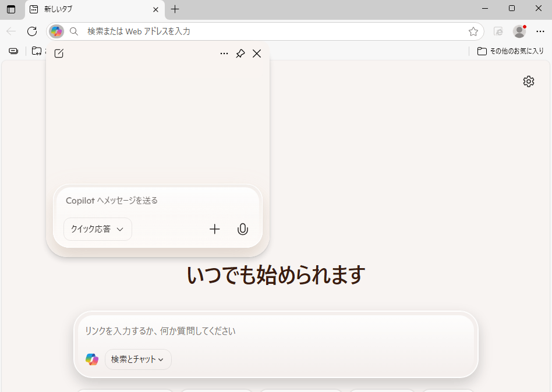
Task: Minimize the browser window
Action: pos(485,9)
